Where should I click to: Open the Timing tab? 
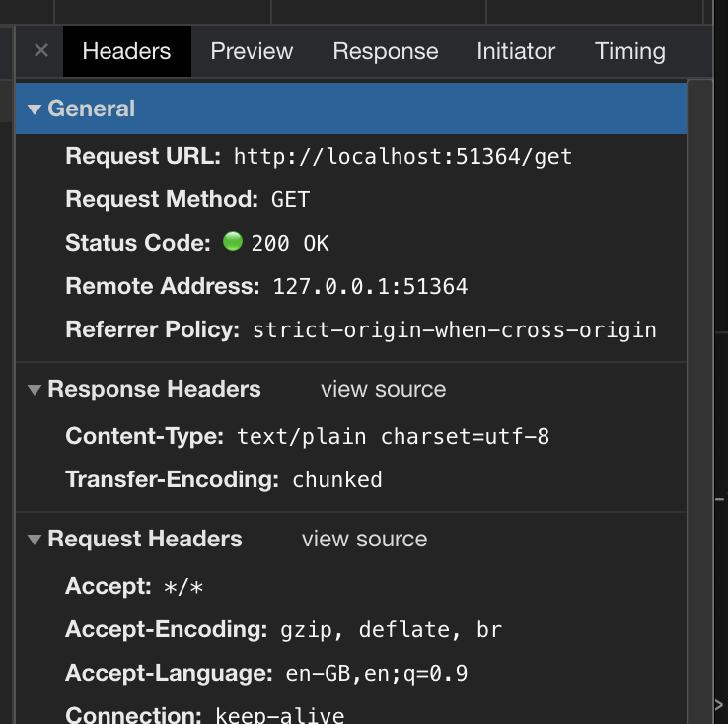(x=630, y=51)
